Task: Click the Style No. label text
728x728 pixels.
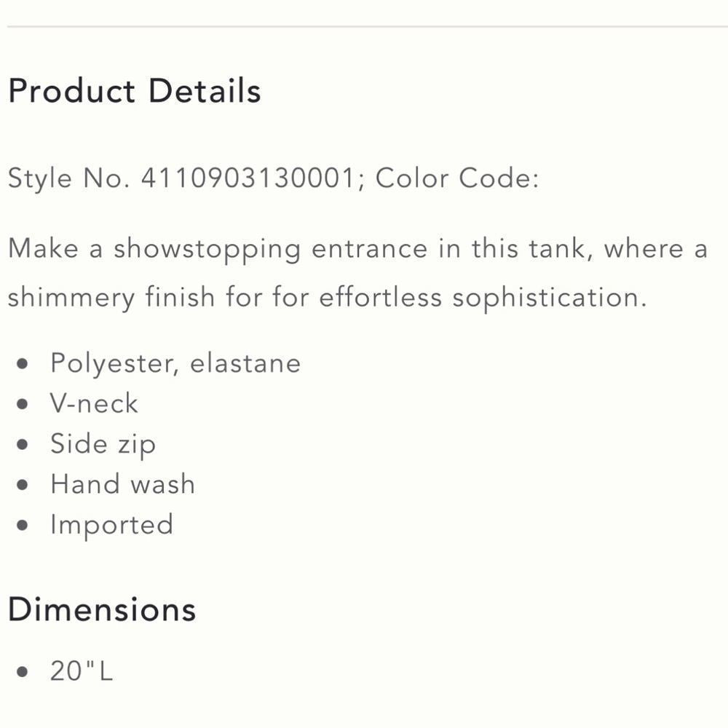Action: click(x=69, y=178)
